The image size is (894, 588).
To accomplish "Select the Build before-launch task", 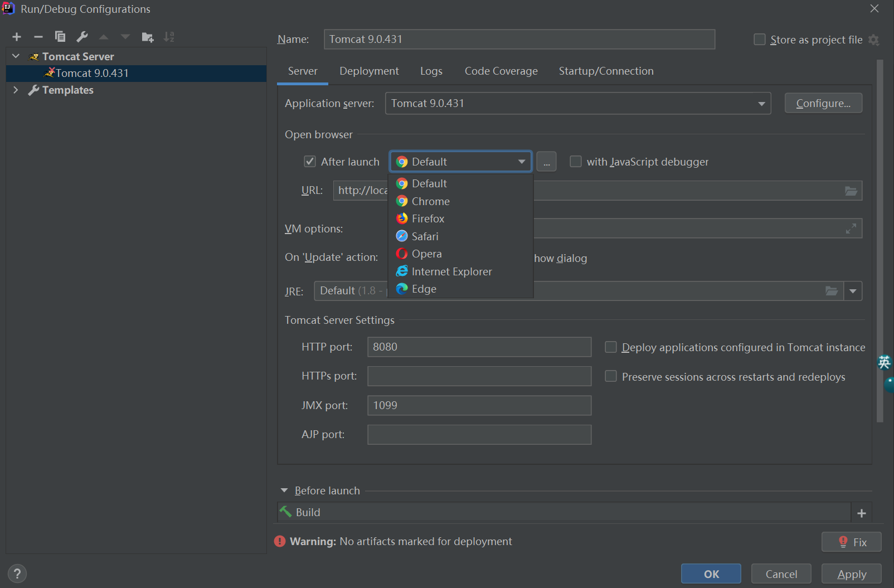I will pyautogui.click(x=564, y=512).
